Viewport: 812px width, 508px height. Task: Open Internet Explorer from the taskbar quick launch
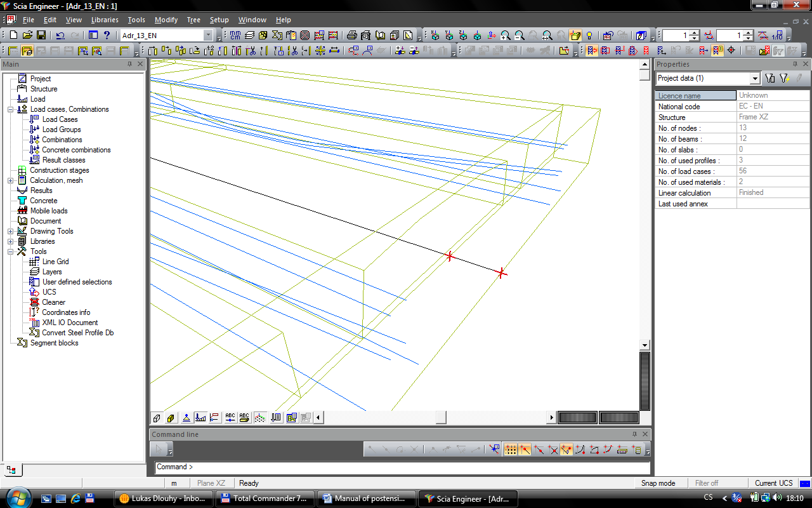[75, 498]
